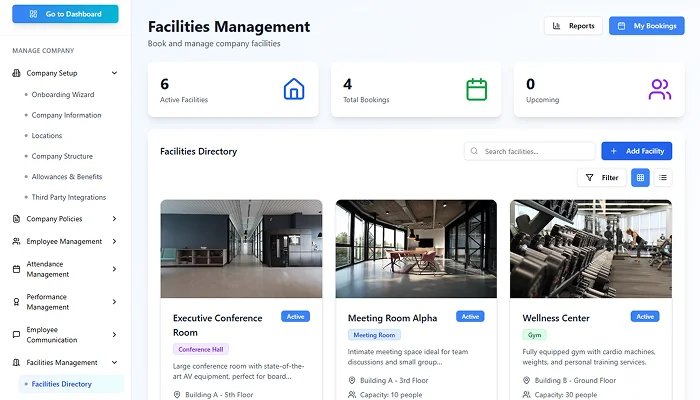Click the Performance Management award icon
Image resolution: width=700 pixels, height=400 pixels.
pyautogui.click(x=16, y=302)
